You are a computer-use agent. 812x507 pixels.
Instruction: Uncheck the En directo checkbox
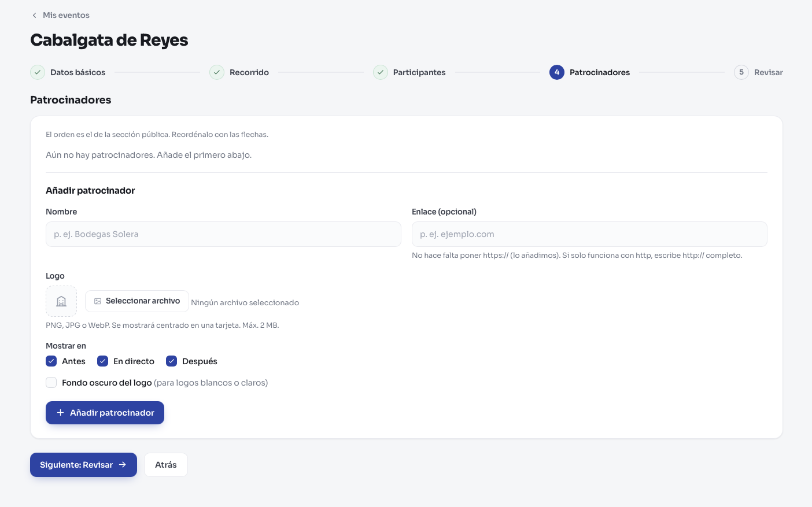click(103, 361)
